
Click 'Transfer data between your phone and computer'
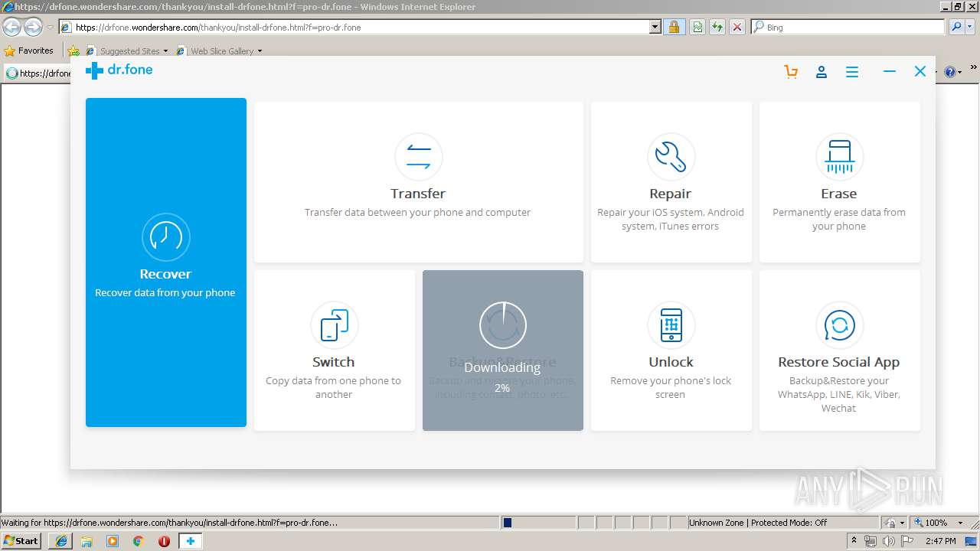tap(418, 213)
